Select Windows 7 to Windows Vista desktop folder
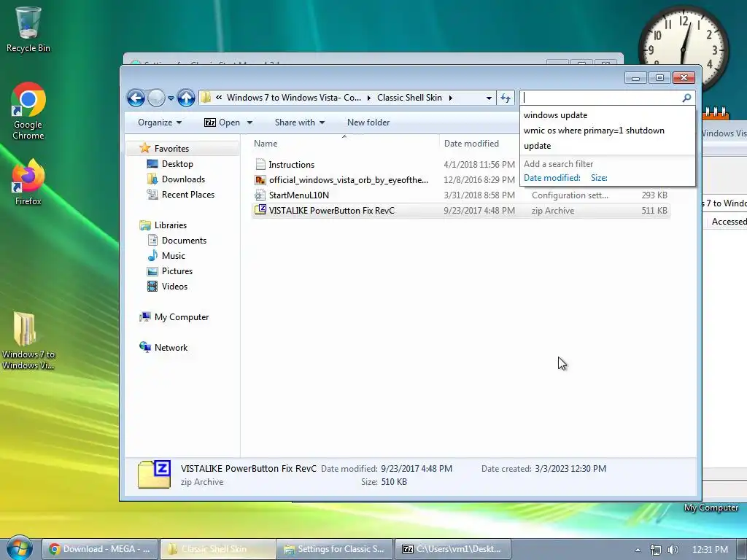Viewport: 747px width, 560px height. pos(28,341)
